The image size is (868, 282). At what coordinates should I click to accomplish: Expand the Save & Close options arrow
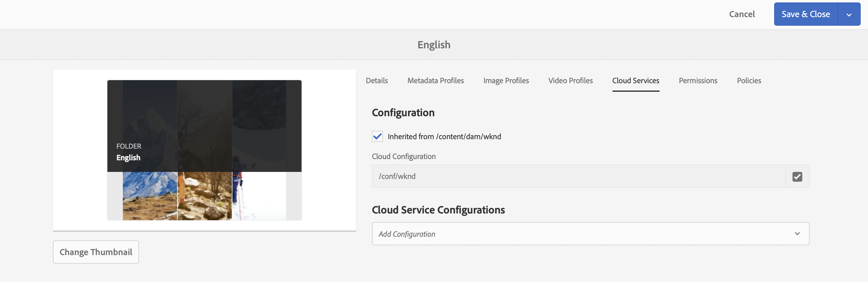[x=849, y=14]
